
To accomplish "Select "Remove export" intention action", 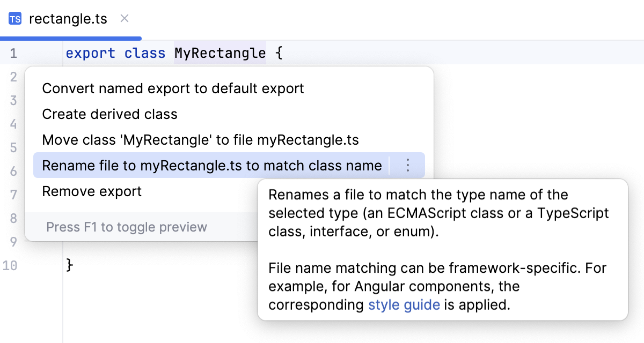I will (x=91, y=191).
